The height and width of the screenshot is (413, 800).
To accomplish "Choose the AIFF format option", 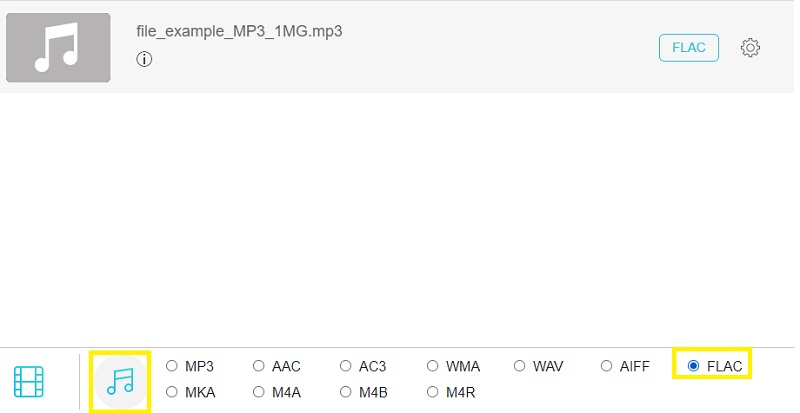I will 607,366.
